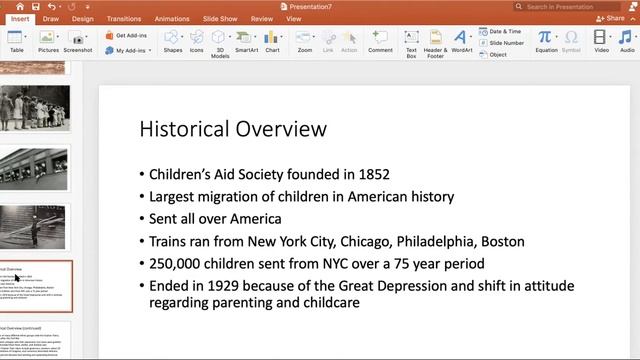Insert an Equation
640x360 pixels.
tap(546, 41)
